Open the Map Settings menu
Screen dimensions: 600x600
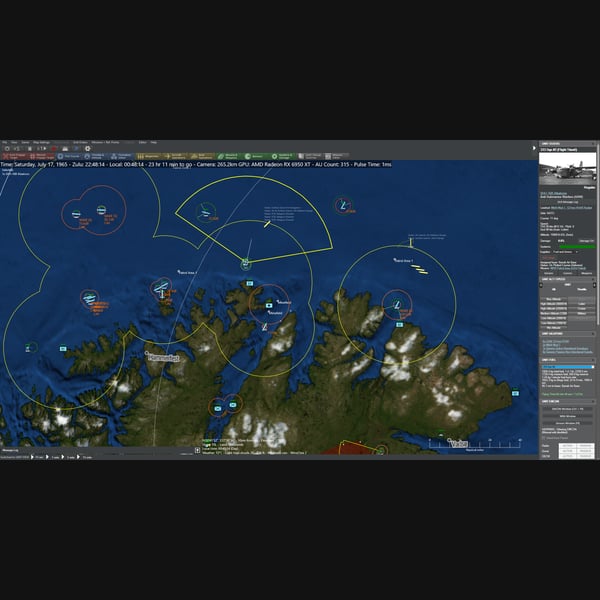tap(41, 142)
